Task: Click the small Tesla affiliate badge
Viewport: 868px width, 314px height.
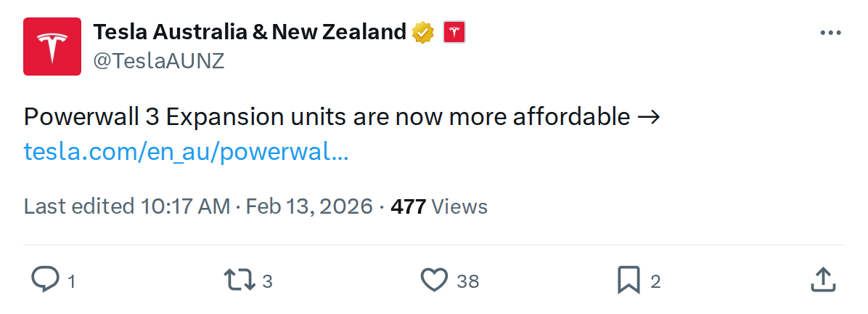Action: [x=454, y=33]
